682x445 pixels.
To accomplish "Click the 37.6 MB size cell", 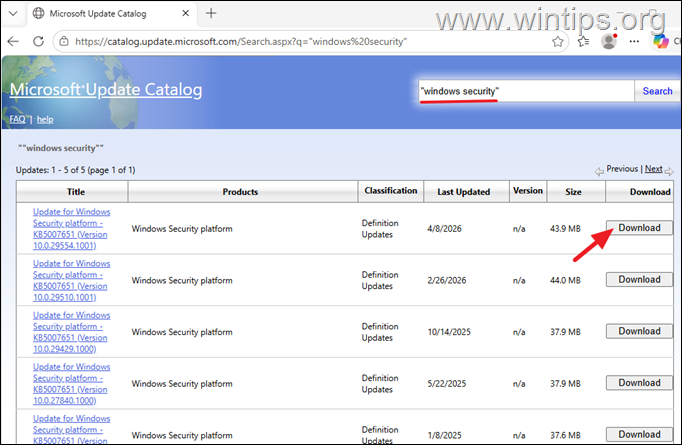I will (565, 435).
